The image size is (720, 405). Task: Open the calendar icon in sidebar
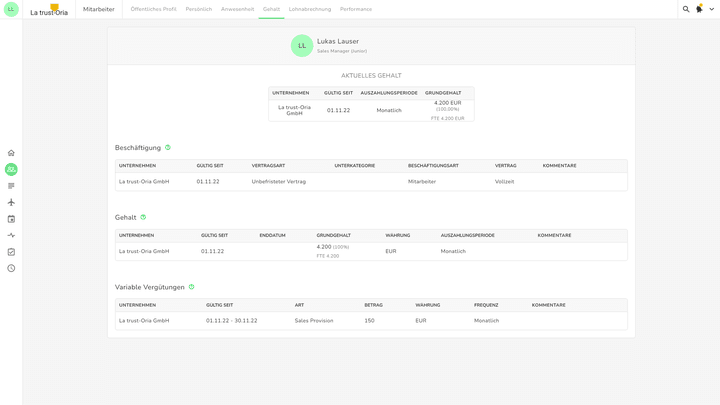click(x=11, y=219)
